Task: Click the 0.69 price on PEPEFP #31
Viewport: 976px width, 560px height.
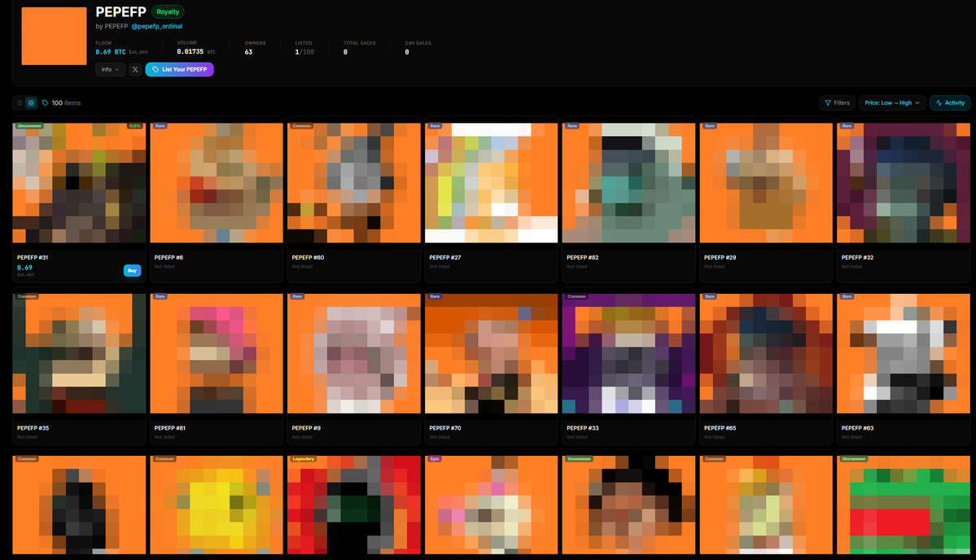Action: (25, 268)
